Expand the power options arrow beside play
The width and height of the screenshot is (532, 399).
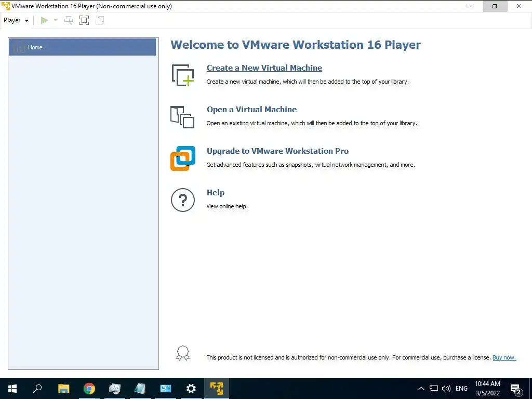56,20
